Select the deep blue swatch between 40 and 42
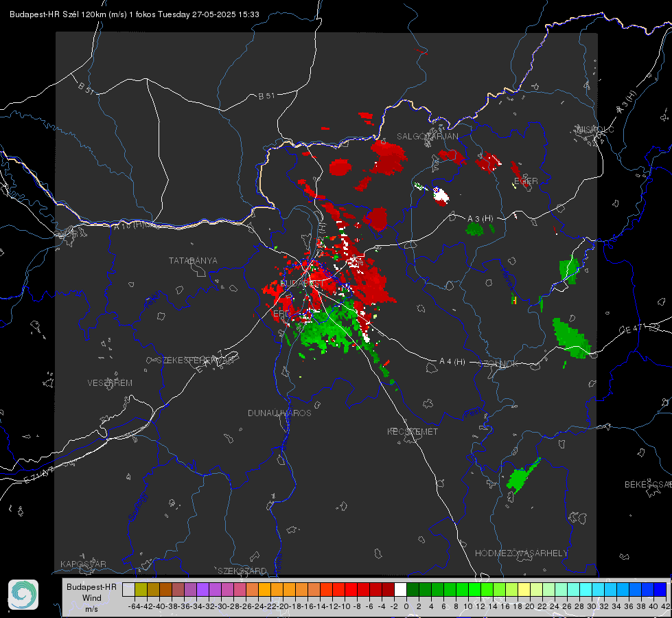 (x=660, y=589)
